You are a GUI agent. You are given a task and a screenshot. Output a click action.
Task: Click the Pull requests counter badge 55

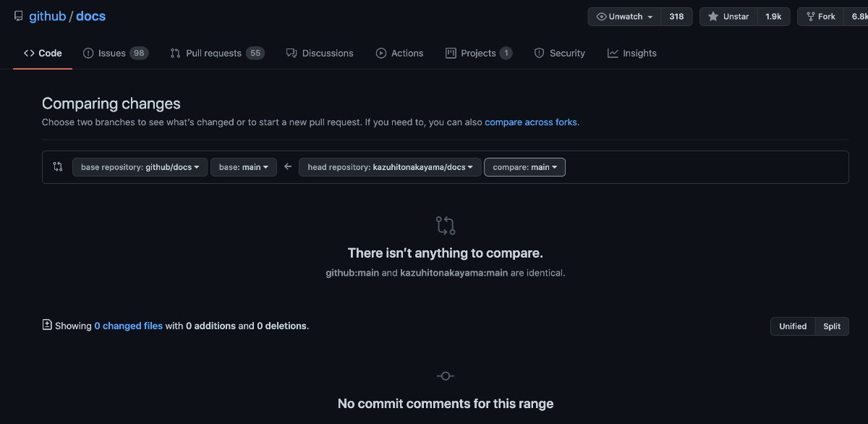click(255, 53)
